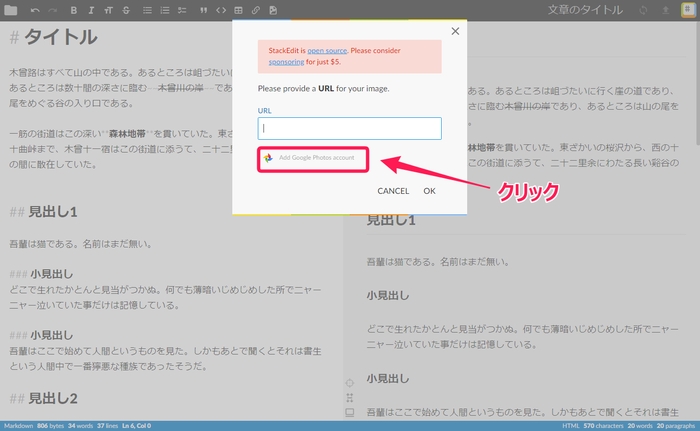Click the 見出し1 heading in the editor
Image resolution: width=700 pixels, height=431 pixels.
click(53, 211)
